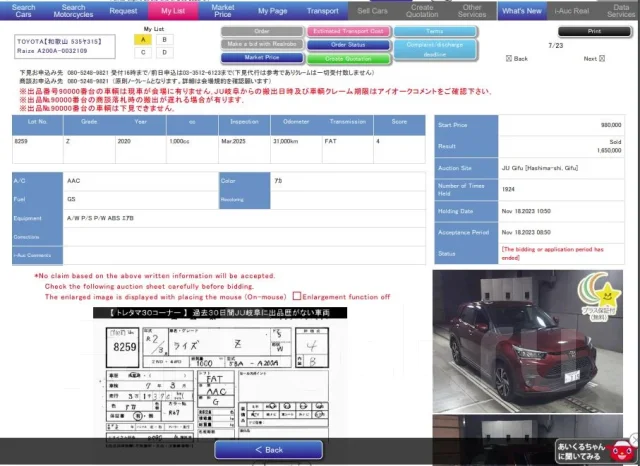Open the red Toyota Raize photo
Image resolution: width=640 pixels, height=466 pixels.
pos(528,341)
